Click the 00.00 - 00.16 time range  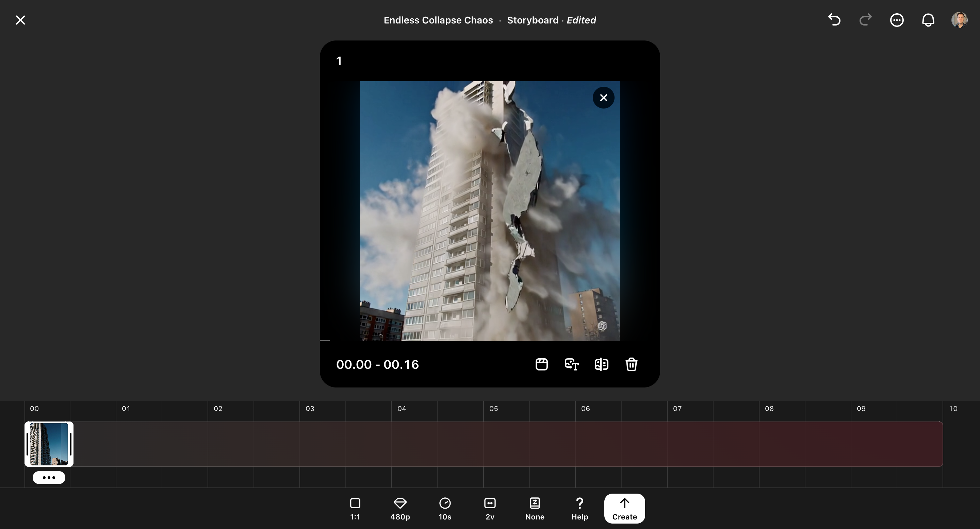(x=377, y=364)
